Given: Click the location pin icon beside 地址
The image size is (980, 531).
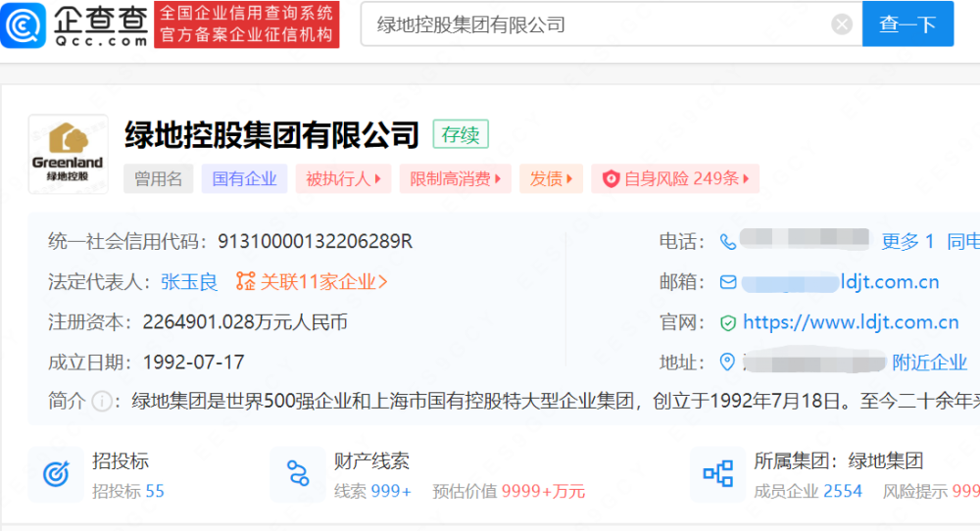Looking at the screenshot, I should [727, 362].
